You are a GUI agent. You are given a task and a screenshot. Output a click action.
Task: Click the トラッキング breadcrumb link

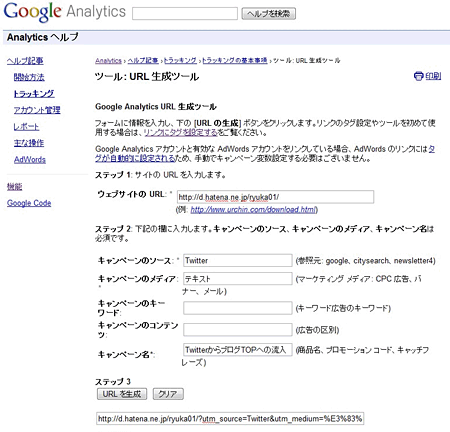click(180, 61)
